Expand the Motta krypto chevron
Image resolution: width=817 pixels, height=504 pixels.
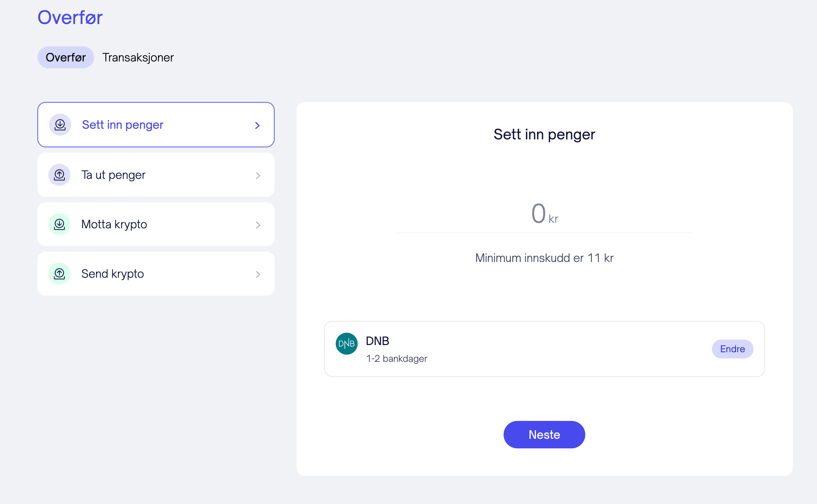pyautogui.click(x=258, y=225)
